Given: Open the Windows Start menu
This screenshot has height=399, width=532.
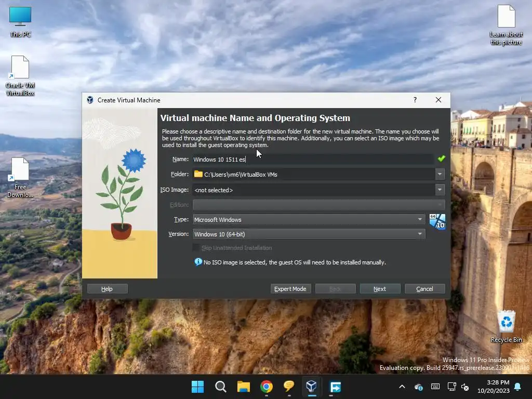Looking at the screenshot, I should click(197, 387).
